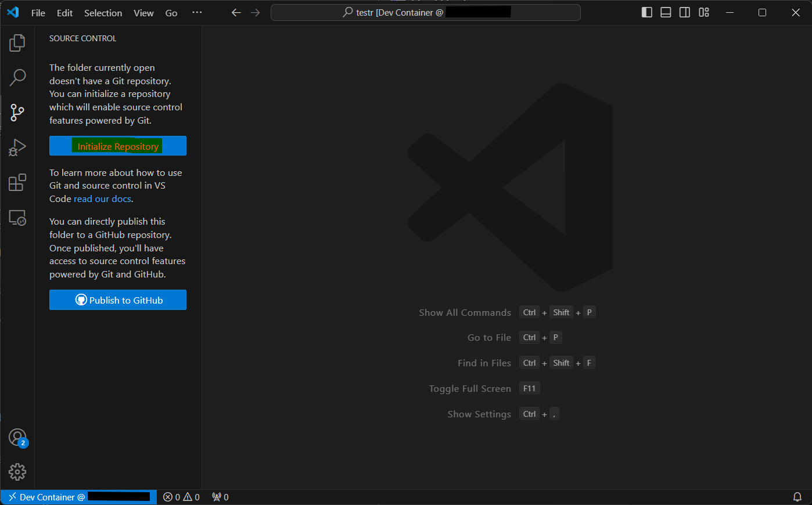This screenshot has width=812, height=505.
Task: Toggle the bottom panel layout icon
Action: pyautogui.click(x=666, y=12)
